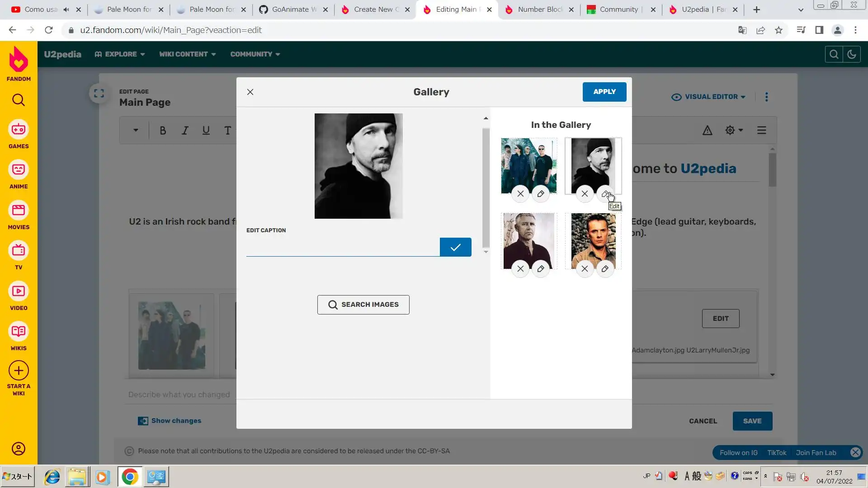This screenshot has width=868, height=488.
Task: Close the Gallery dialog with X
Action: click(x=250, y=92)
